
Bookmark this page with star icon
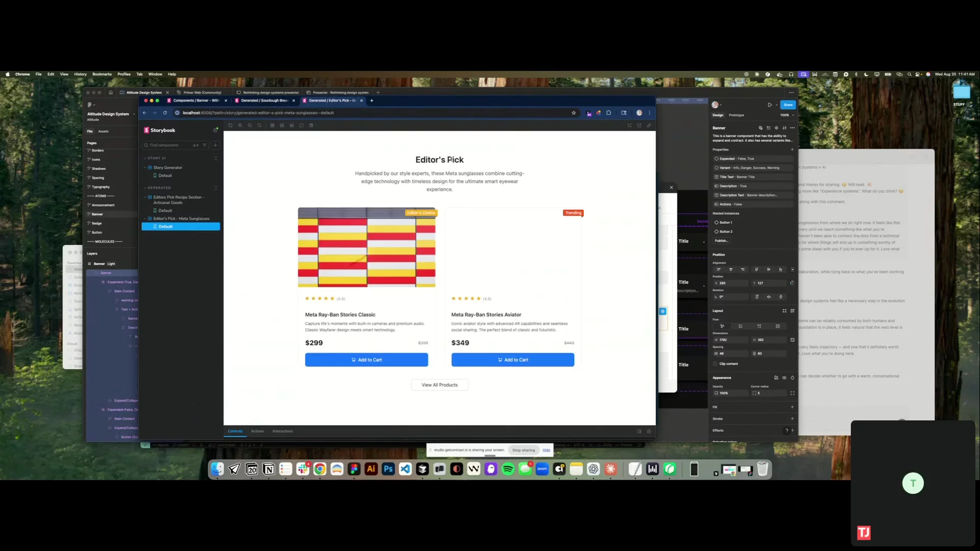[x=574, y=113]
